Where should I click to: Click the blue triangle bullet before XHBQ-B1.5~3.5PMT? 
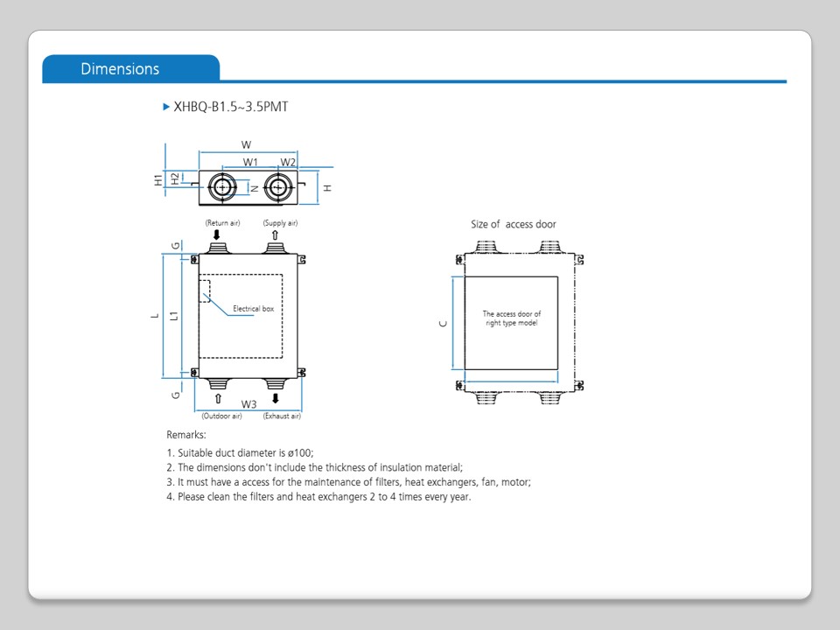(166, 107)
